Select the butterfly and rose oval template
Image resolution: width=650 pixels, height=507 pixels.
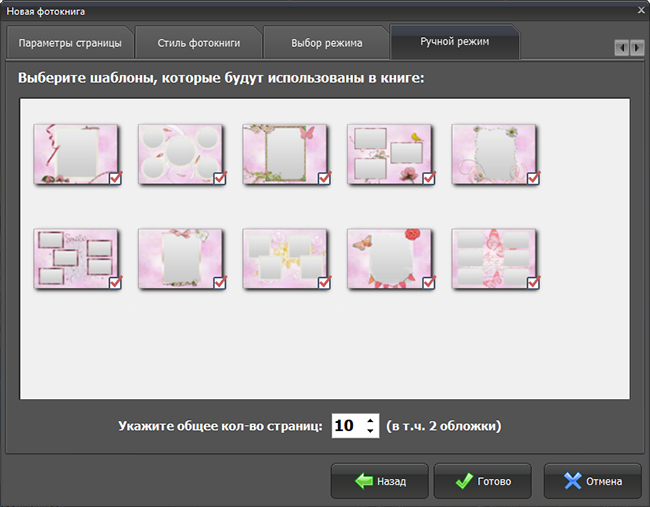coord(390,259)
